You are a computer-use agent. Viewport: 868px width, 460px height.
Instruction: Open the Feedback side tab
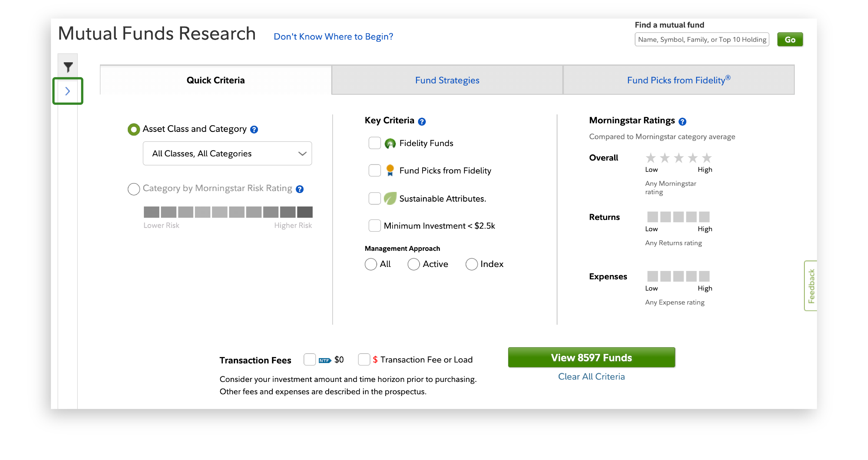(811, 286)
